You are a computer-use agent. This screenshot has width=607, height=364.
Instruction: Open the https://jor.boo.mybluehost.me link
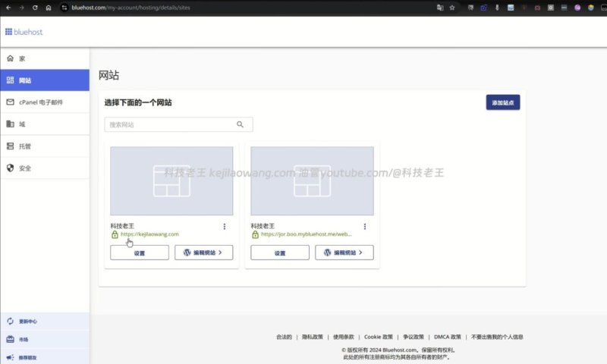[x=307, y=234]
